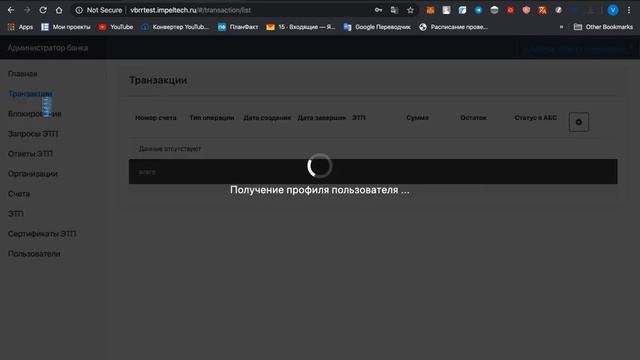Click the Статус в АБС column header
640x360 pixels.
(536, 118)
